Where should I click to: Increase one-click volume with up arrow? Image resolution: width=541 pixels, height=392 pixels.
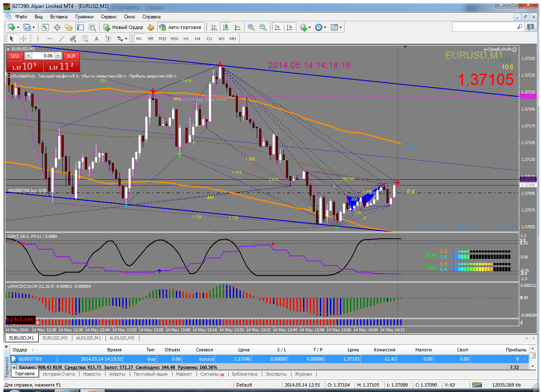(58, 56)
